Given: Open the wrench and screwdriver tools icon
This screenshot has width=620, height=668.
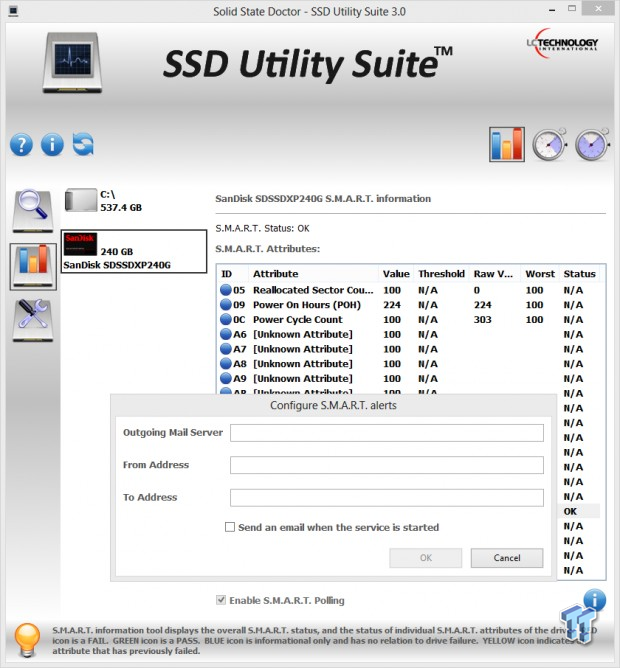Looking at the screenshot, I should coord(33,321).
